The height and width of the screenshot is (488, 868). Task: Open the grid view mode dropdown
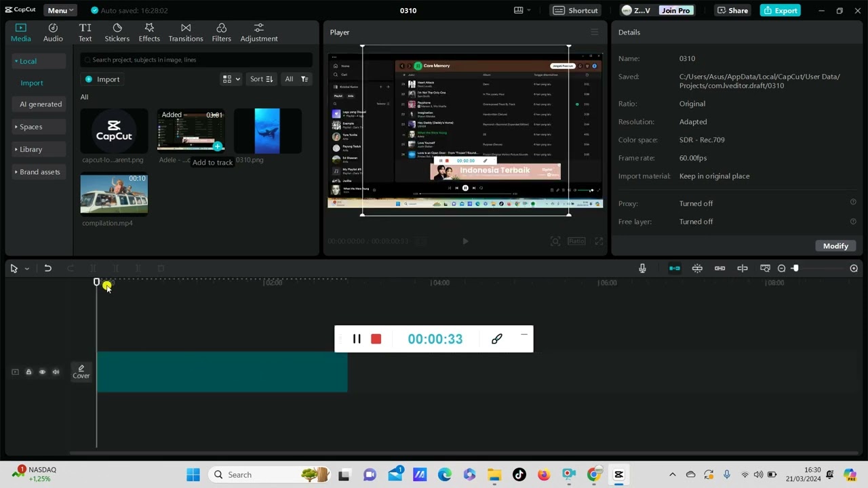click(231, 79)
